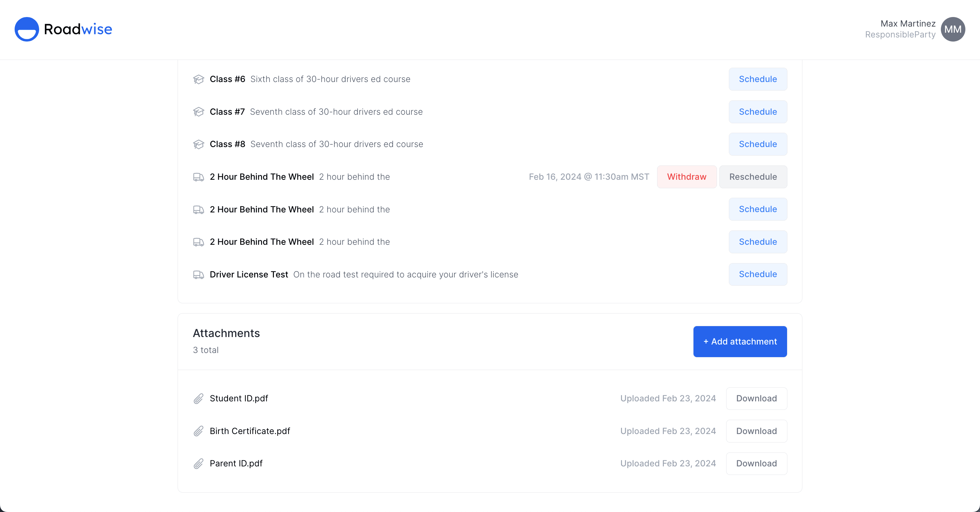Schedule the Driver License Test
Viewport: 980px width, 512px height.
tap(758, 274)
